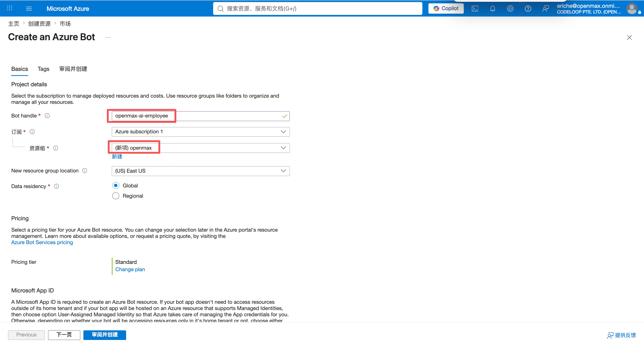Open portal settings gear
644x348 pixels.
[510, 8]
